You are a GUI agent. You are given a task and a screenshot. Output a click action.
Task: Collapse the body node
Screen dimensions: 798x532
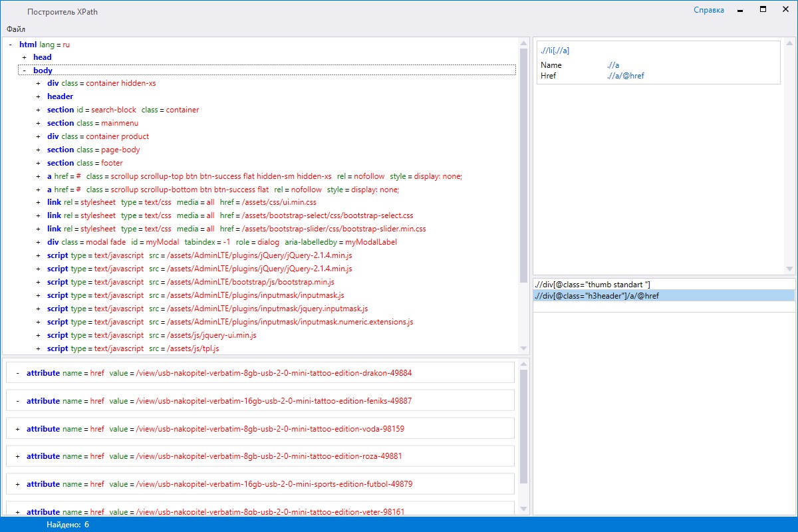click(x=25, y=70)
